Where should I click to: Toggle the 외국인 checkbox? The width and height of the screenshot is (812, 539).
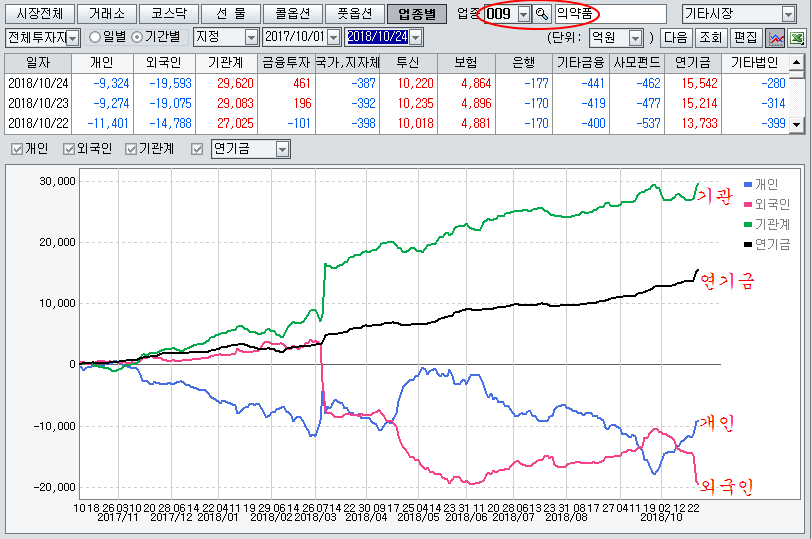coord(70,149)
